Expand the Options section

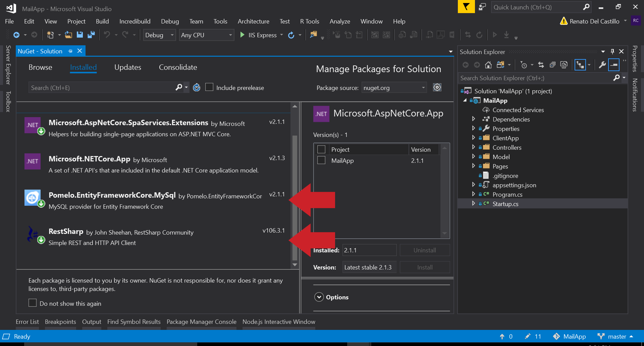pos(319,297)
